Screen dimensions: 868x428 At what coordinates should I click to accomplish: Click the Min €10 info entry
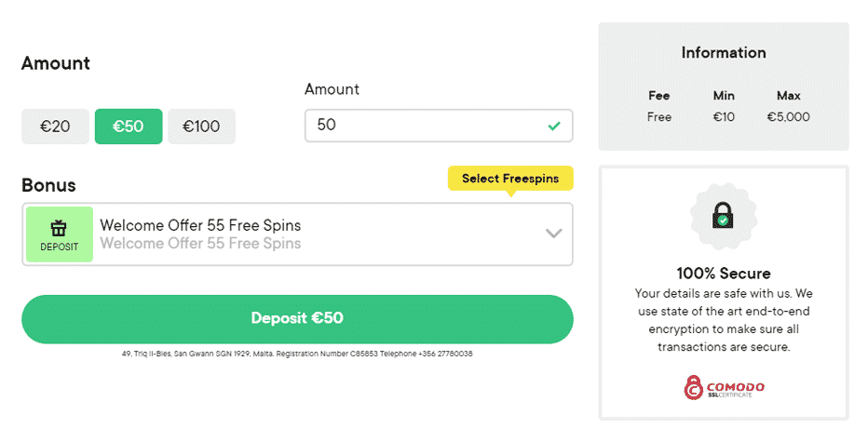[x=724, y=106]
